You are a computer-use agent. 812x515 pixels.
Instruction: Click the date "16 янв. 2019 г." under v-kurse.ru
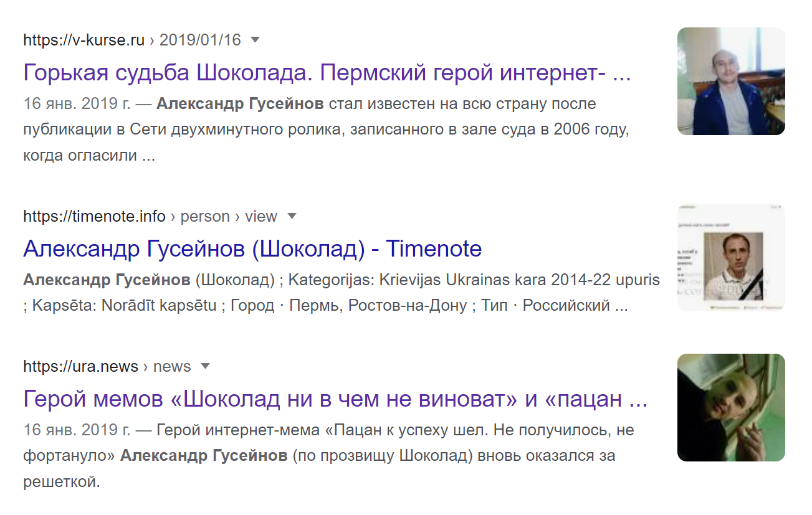(x=77, y=103)
